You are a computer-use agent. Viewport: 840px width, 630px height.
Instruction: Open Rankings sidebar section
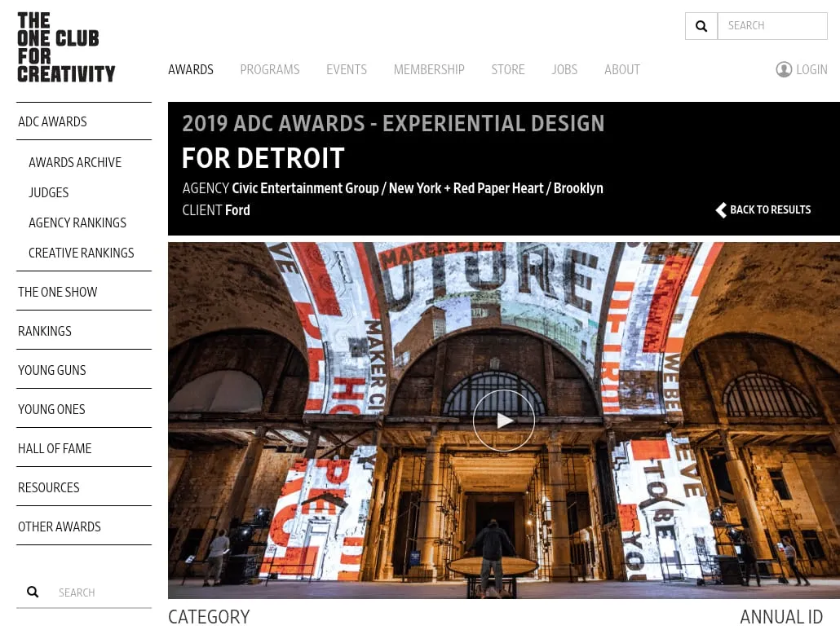tap(45, 331)
